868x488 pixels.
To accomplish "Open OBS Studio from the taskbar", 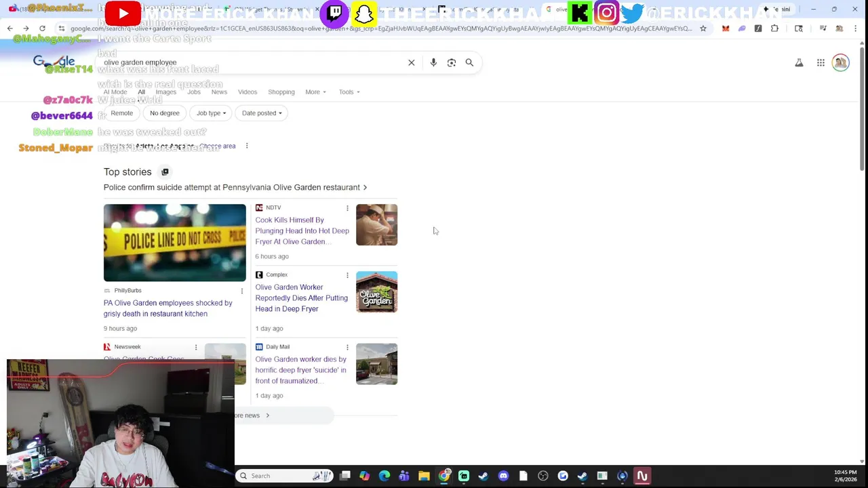I will click(x=543, y=476).
